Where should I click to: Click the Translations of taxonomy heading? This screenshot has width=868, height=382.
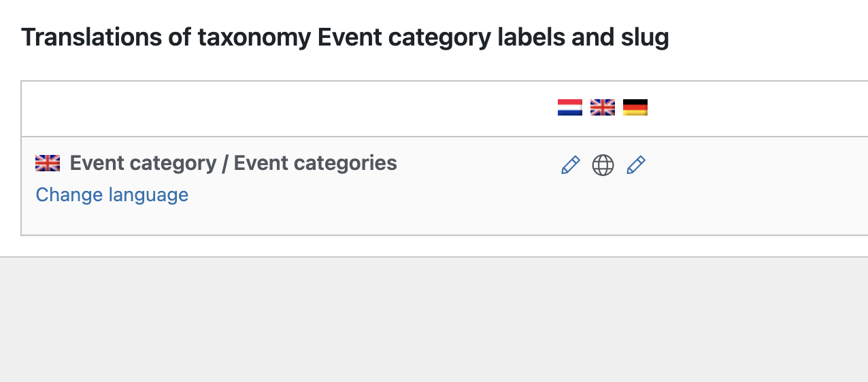pos(345,37)
